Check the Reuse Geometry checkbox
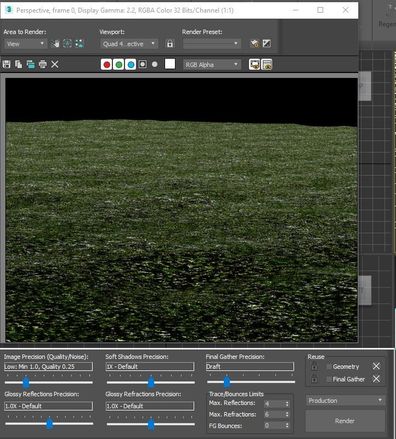This screenshot has width=396, height=439. [x=329, y=367]
